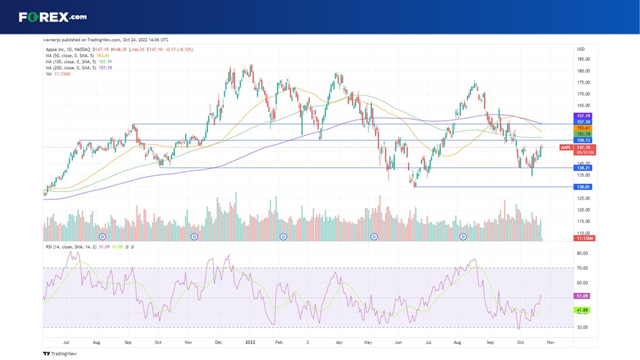This screenshot has height=360, width=640.
Task: Click the Dec label on the time axis
Action: pyautogui.click(x=218, y=342)
